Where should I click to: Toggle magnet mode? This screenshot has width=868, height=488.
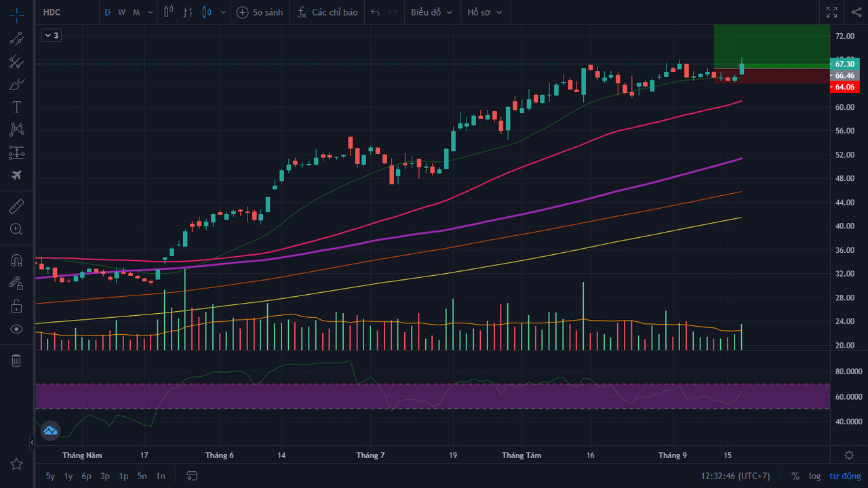click(16, 260)
